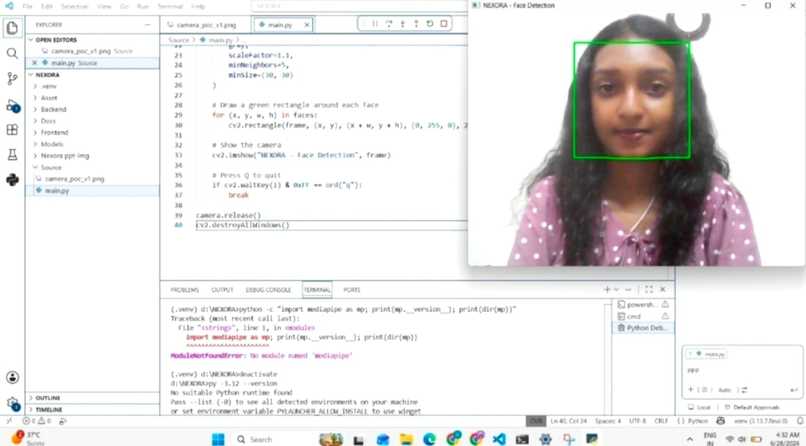Click Ln 40 cursor position in status bar
806x446 pixels.
(x=569, y=421)
